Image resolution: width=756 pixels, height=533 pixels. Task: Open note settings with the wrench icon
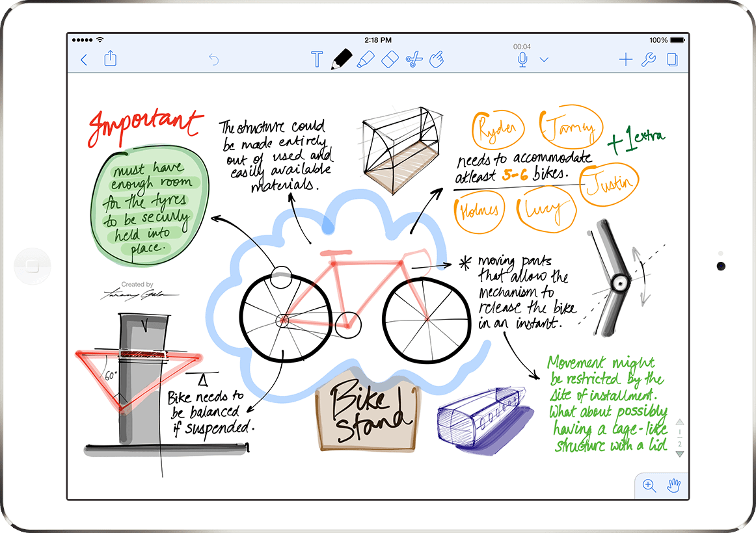click(x=648, y=58)
